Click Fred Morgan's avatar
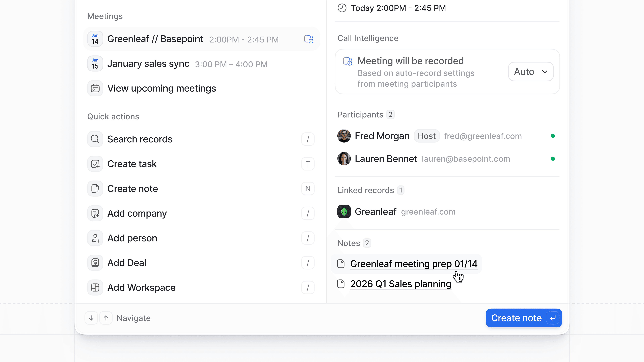The height and width of the screenshot is (362, 644). 344,136
